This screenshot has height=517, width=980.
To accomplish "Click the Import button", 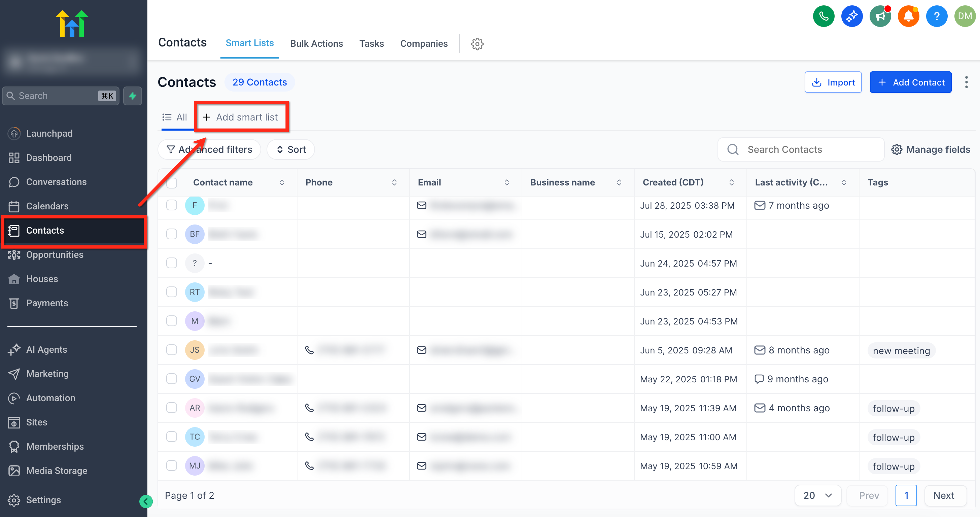I will coord(833,82).
